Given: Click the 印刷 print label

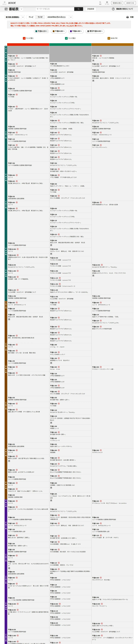Looking at the screenshot, I should click(x=132, y=17).
